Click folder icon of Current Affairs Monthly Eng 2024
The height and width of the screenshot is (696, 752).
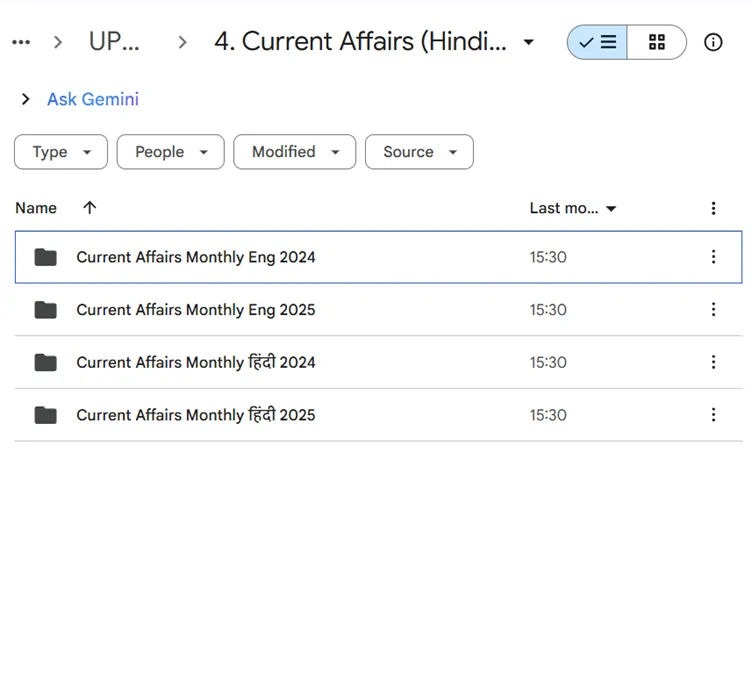coord(45,257)
